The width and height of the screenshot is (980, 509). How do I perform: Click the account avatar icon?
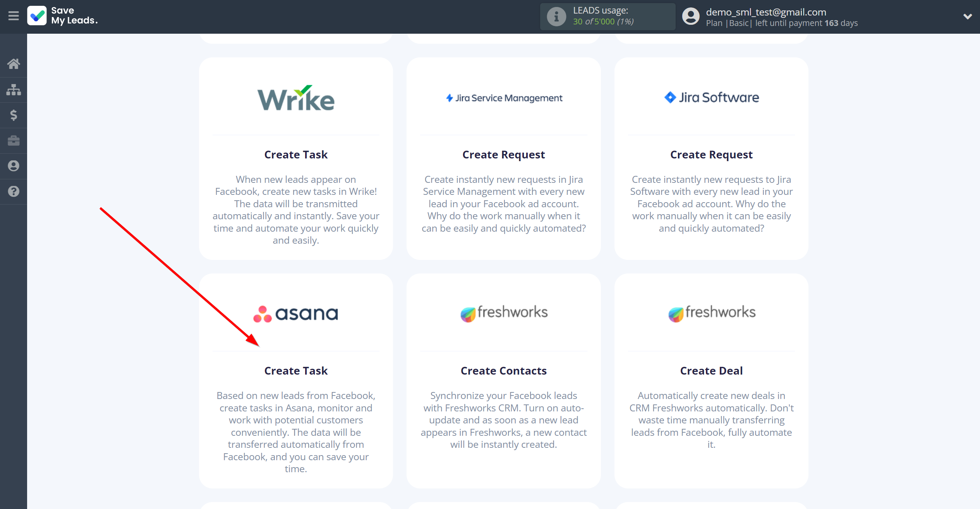click(691, 17)
